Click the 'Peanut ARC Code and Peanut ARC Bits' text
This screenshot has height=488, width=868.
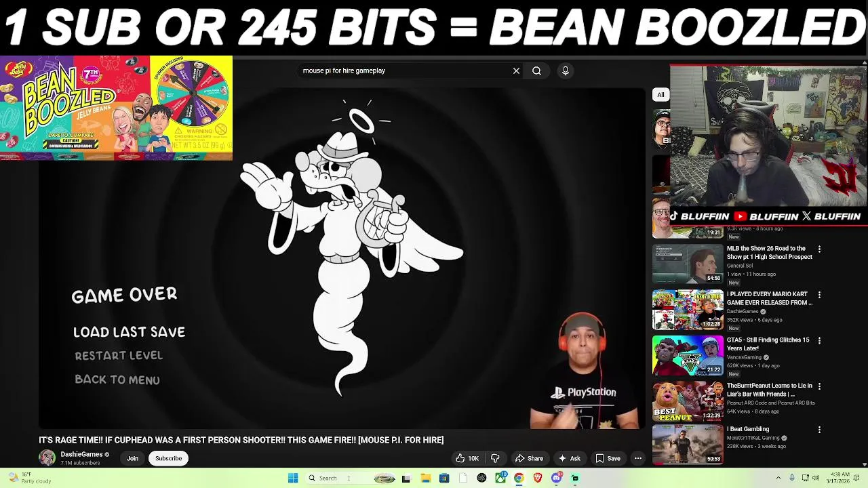point(771,403)
